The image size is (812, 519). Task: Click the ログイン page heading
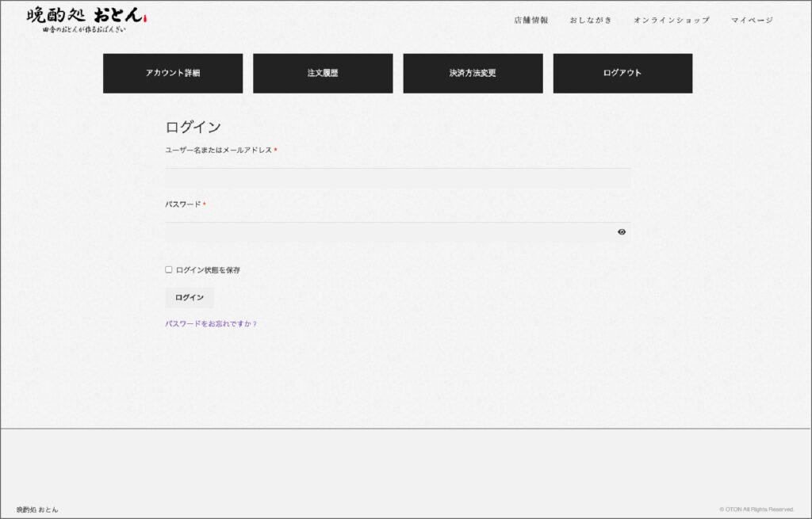(x=193, y=128)
